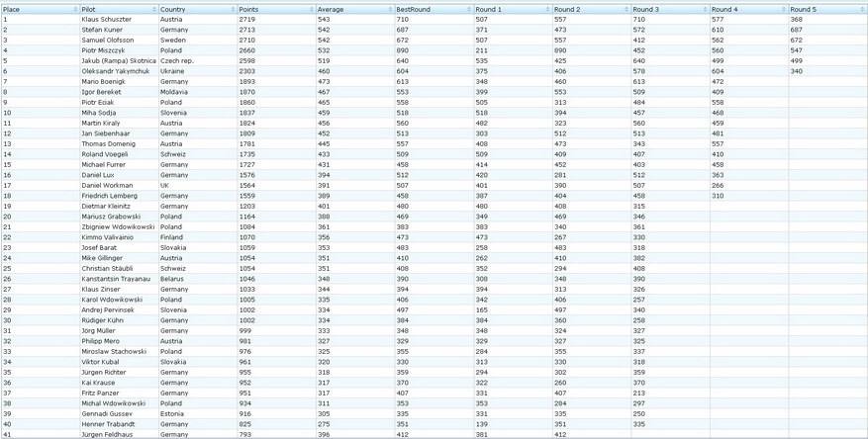Click sort arrows in Round 1 header
The image size is (868, 439).
[547, 9]
